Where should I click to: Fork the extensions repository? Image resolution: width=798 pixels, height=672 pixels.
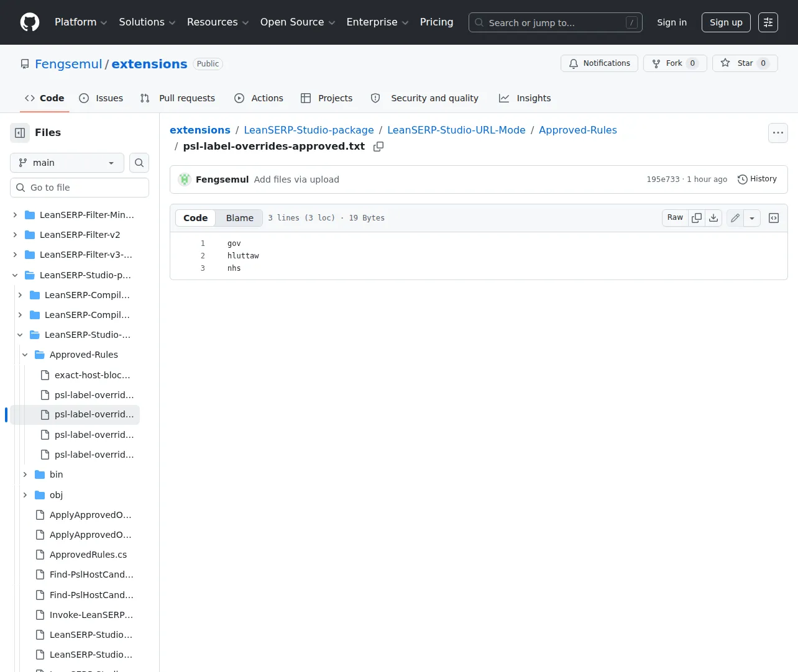pos(675,63)
